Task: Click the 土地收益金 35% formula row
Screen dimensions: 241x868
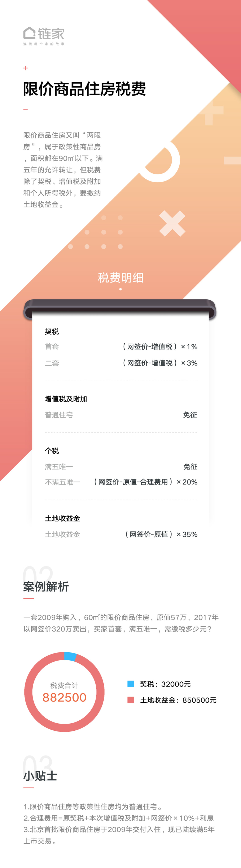Action: [x=121, y=534]
